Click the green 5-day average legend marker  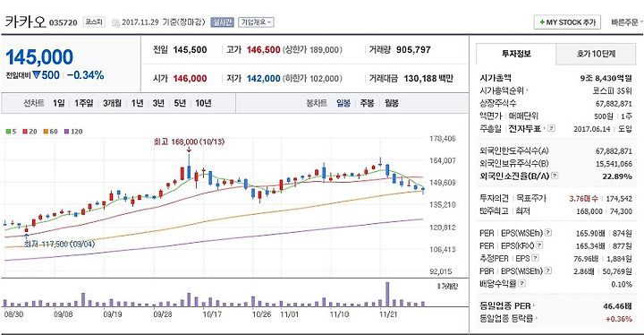8,132
